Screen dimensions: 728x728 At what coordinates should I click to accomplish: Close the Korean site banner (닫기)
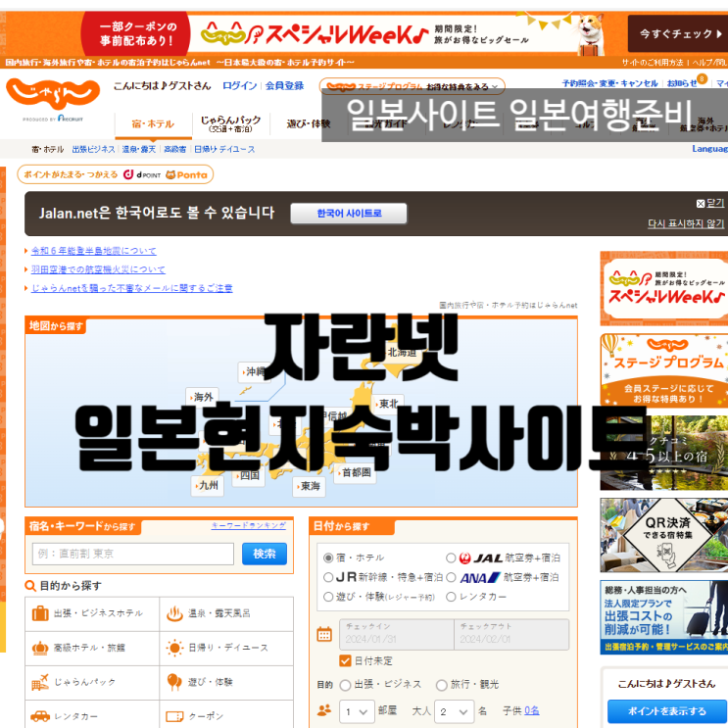(x=710, y=203)
